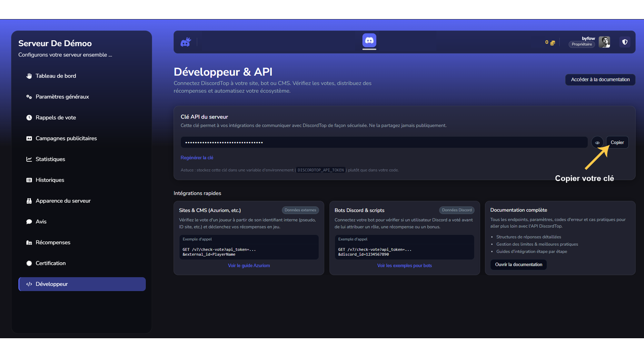Open Récompenses sidebar item
Image resolution: width=644 pixels, height=362 pixels.
[x=53, y=242]
